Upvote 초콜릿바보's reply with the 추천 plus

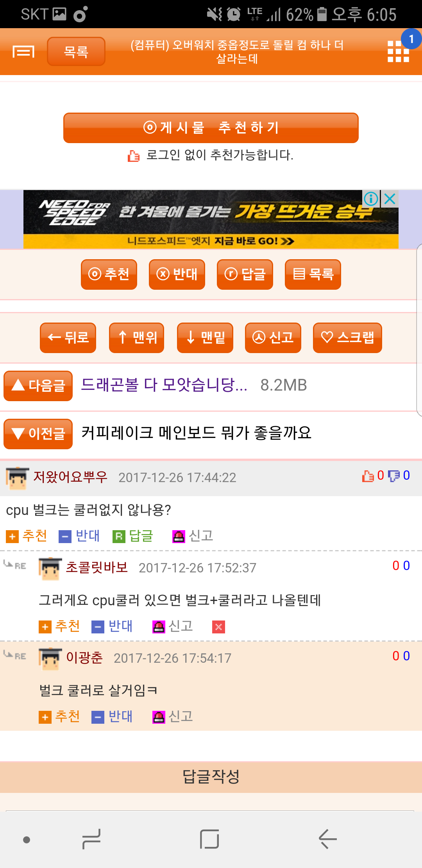pos(59,626)
